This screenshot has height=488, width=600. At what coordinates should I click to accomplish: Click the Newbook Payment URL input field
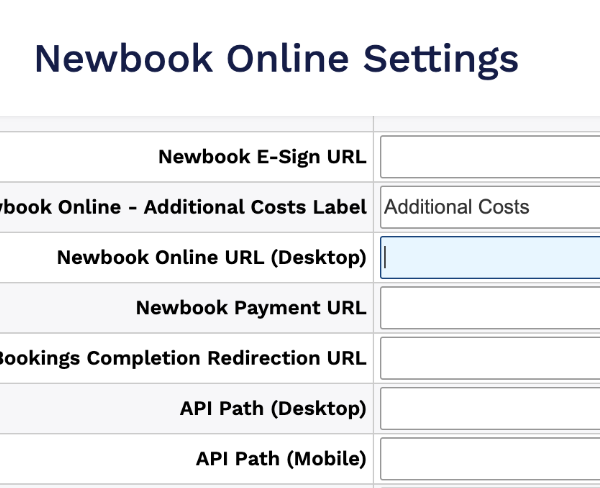tap(490, 308)
